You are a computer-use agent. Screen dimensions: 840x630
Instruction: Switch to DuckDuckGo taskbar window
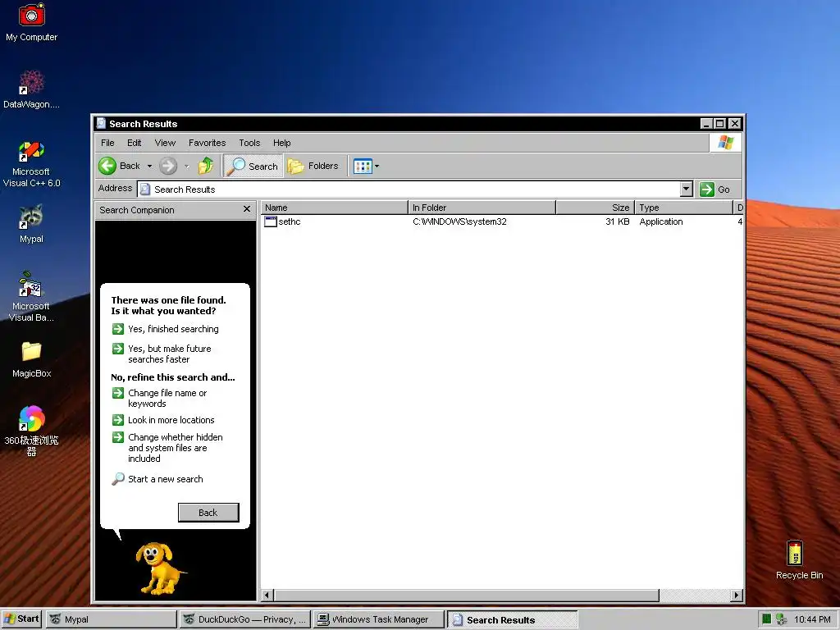[244, 619]
